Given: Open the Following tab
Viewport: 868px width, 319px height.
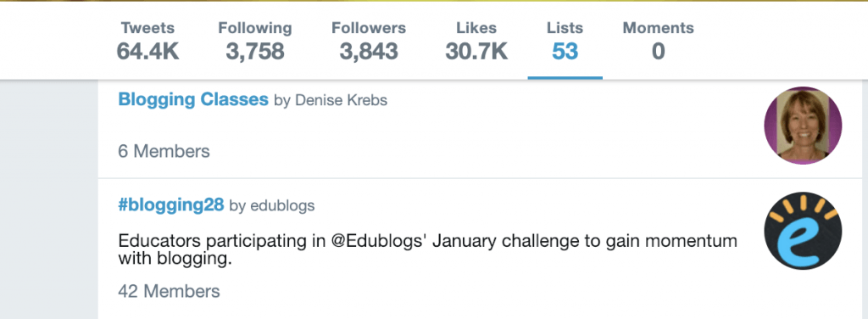Looking at the screenshot, I should click(254, 42).
